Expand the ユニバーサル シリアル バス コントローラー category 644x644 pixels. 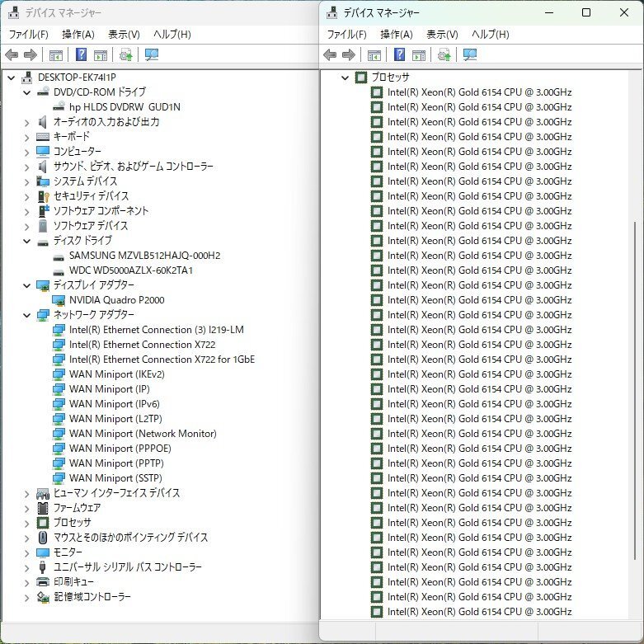coord(27,567)
